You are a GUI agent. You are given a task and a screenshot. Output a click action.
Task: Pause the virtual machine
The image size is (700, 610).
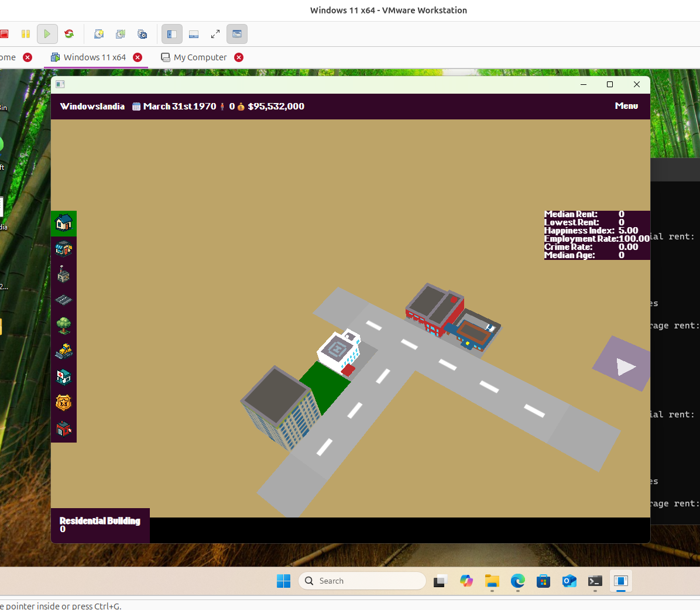tap(26, 34)
